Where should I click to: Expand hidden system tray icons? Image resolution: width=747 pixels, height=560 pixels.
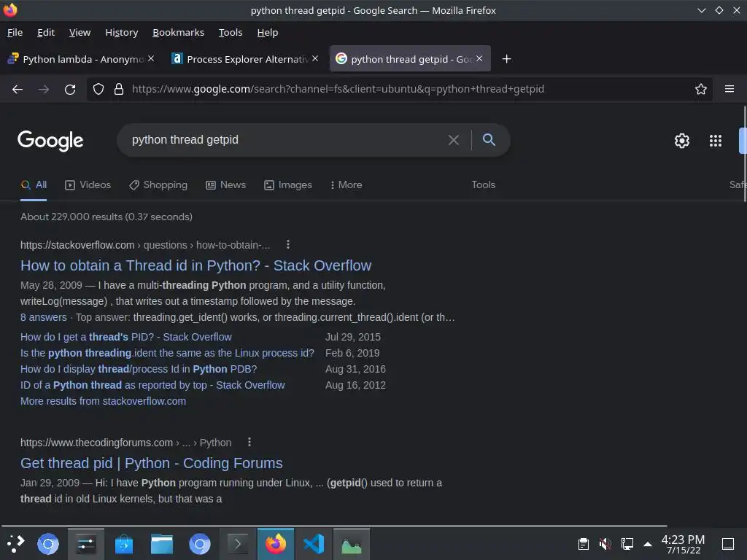pos(648,544)
